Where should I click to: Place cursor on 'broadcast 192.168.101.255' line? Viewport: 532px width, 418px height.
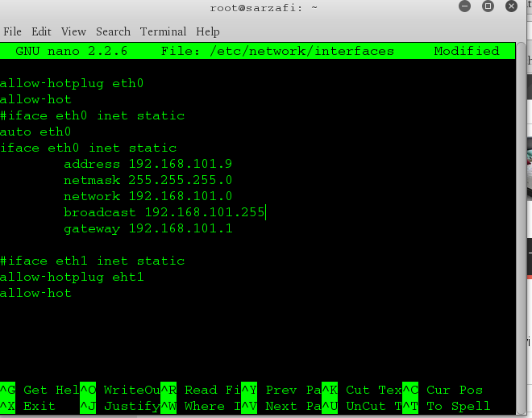point(164,212)
